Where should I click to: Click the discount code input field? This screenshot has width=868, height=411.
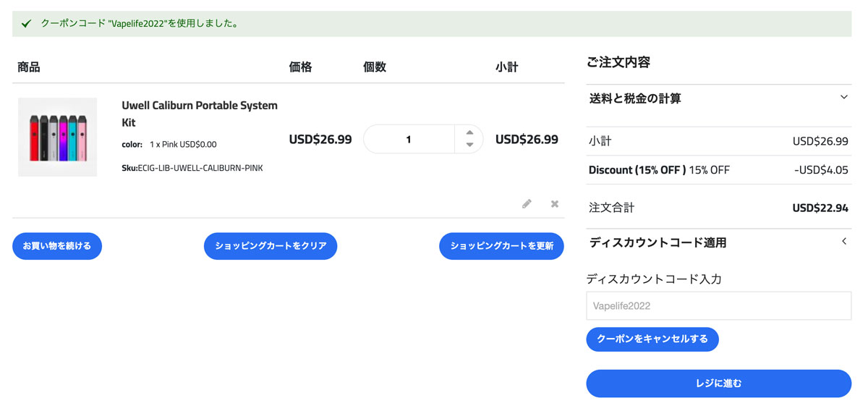719,306
